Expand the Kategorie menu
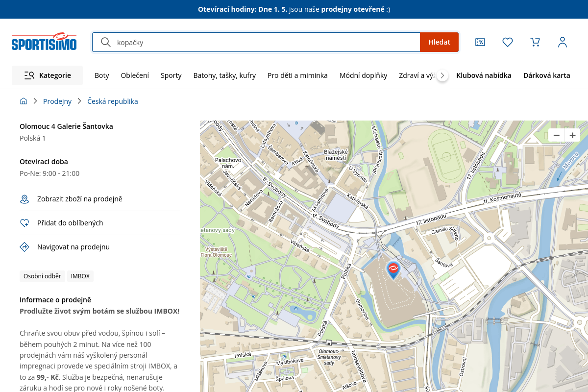 coord(48,75)
